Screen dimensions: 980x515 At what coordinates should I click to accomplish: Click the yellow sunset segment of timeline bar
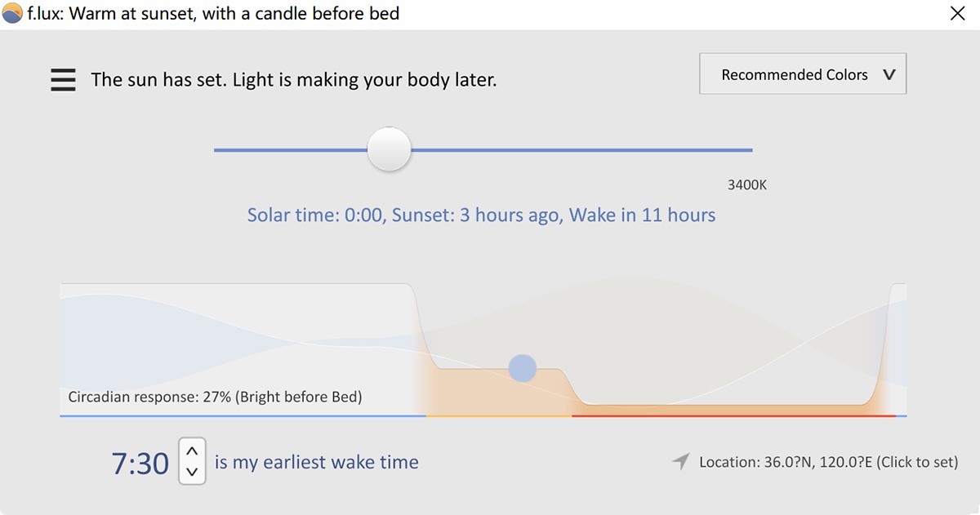pyautogui.click(x=499, y=415)
